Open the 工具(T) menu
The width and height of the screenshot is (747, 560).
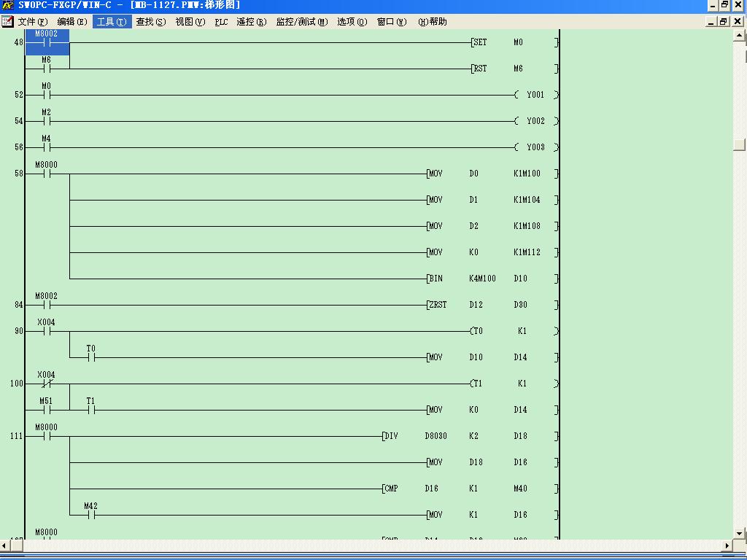112,22
